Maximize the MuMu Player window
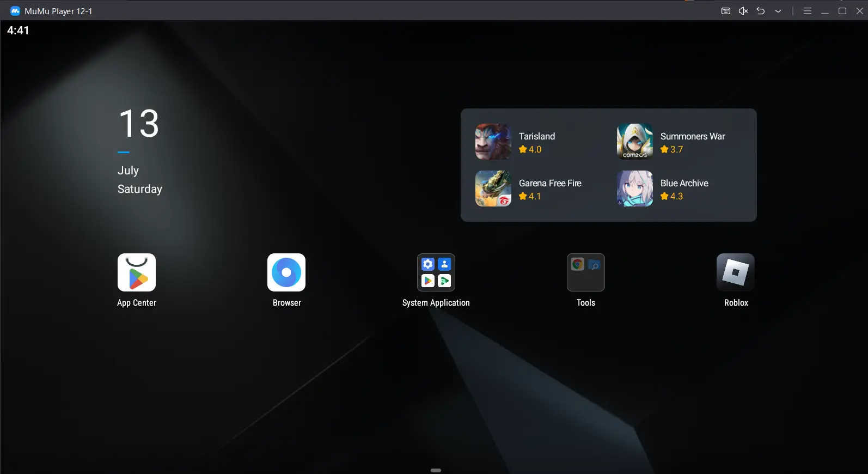 (x=842, y=11)
